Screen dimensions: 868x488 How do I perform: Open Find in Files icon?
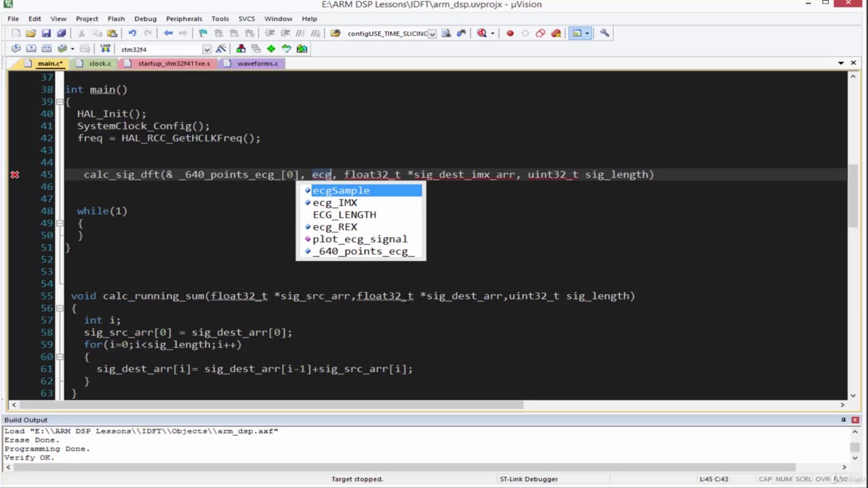click(335, 33)
